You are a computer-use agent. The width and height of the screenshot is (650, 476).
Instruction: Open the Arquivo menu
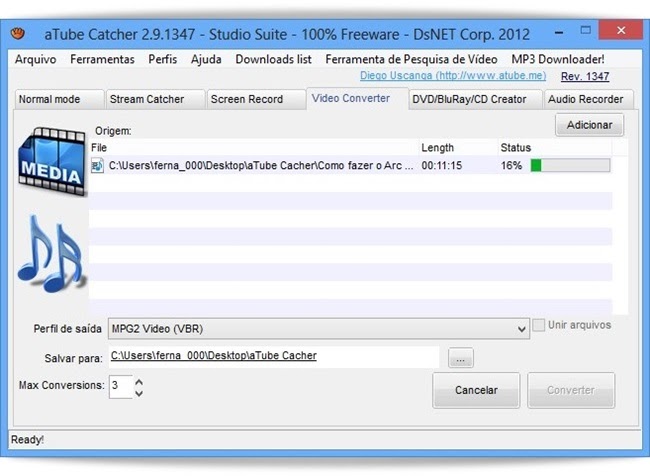point(36,60)
